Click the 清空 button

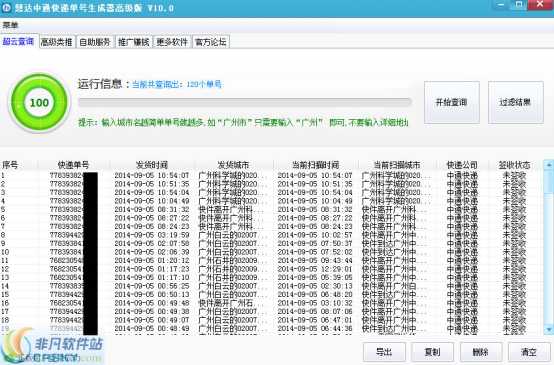coord(529,352)
